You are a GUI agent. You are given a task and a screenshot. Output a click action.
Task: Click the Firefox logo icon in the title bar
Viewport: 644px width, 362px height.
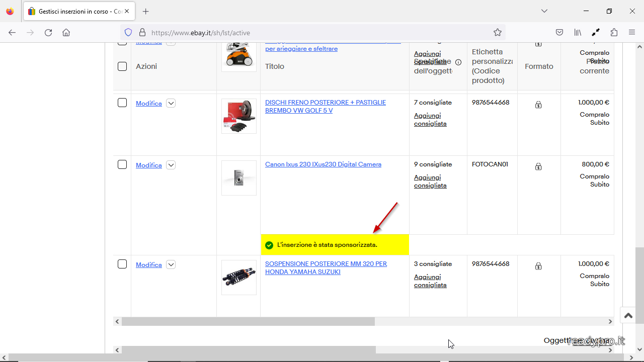(x=10, y=11)
